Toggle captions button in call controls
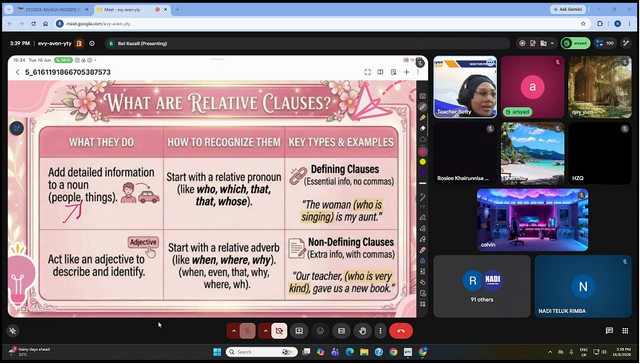Viewport: 640px width, 364px height. (342, 331)
